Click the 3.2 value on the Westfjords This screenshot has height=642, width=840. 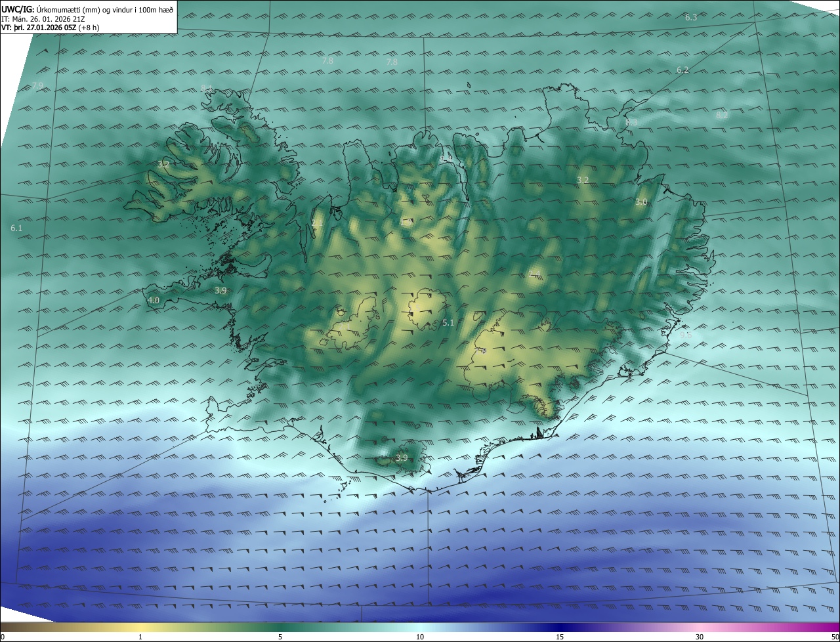pyautogui.click(x=163, y=164)
